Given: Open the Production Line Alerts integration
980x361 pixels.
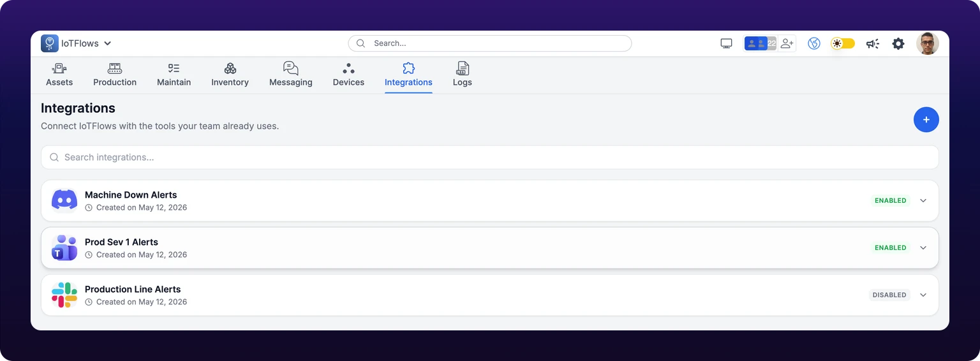Looking at the screenshot, I should pos(489,295).
